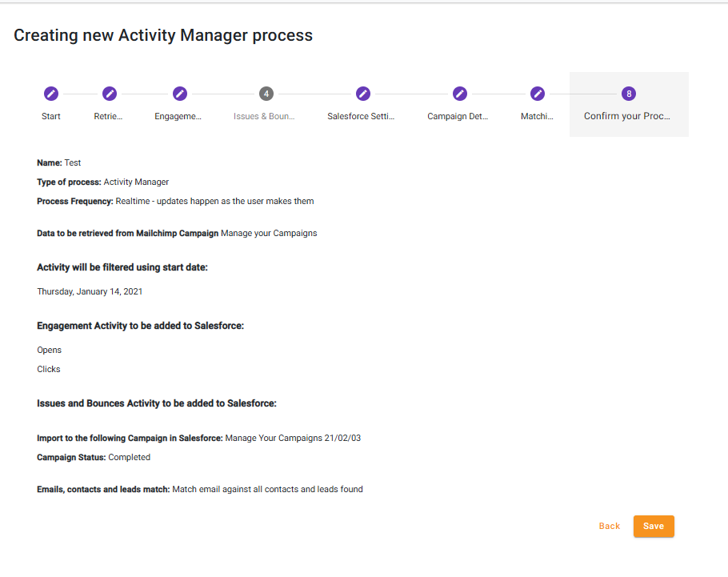Jump to the Campaign Det... step label
This screenshot has width=728, height=577.
[x=458, y=116]
